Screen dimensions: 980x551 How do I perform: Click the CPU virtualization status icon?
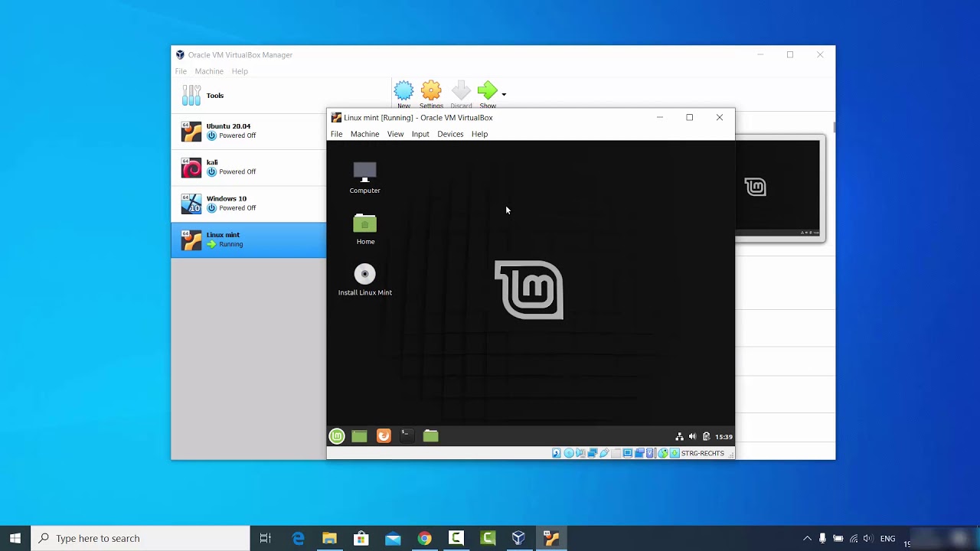(651, 453)
